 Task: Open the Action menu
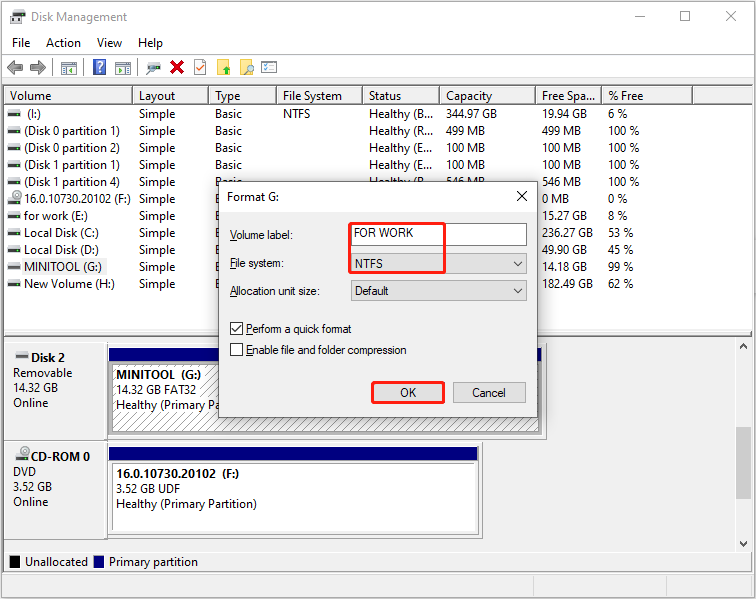[63, 43]
